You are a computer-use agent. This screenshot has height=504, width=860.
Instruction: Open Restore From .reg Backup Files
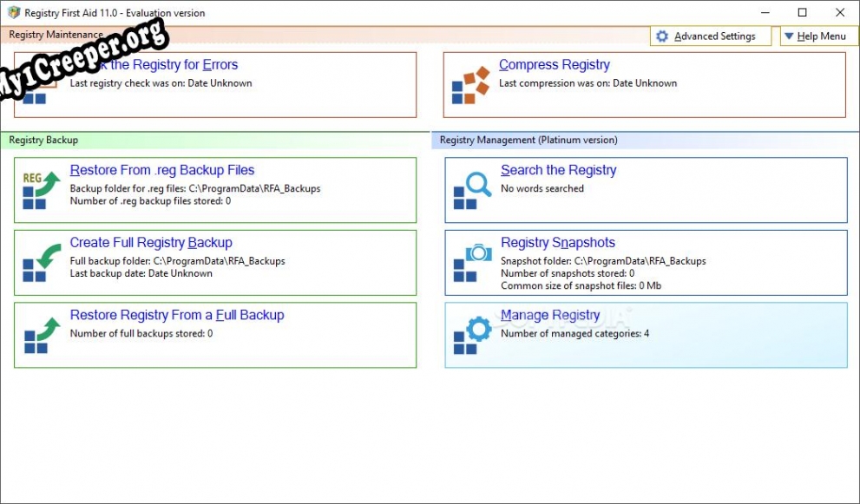162,170
